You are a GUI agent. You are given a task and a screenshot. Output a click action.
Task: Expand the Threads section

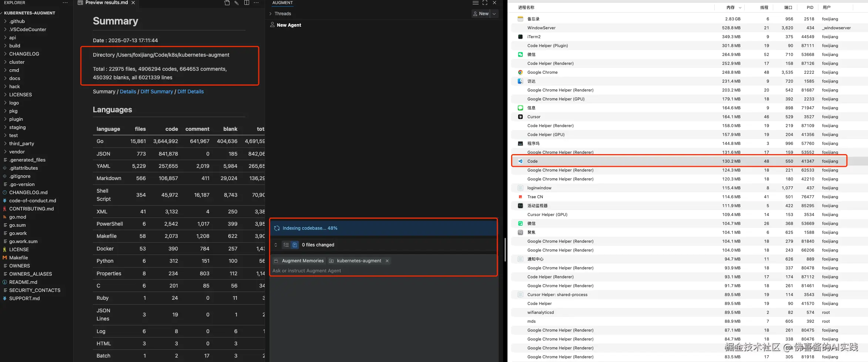click(x=281, y=14)
